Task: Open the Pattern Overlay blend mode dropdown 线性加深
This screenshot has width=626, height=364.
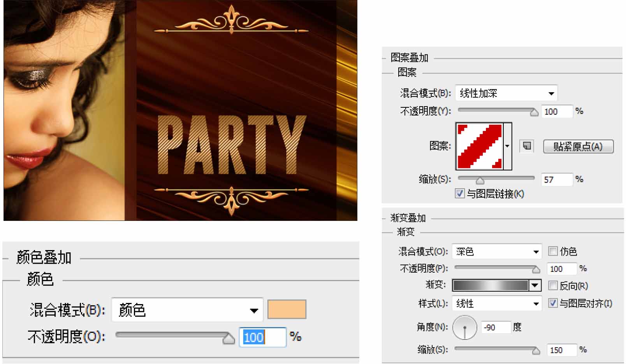Action: point(506,93)
